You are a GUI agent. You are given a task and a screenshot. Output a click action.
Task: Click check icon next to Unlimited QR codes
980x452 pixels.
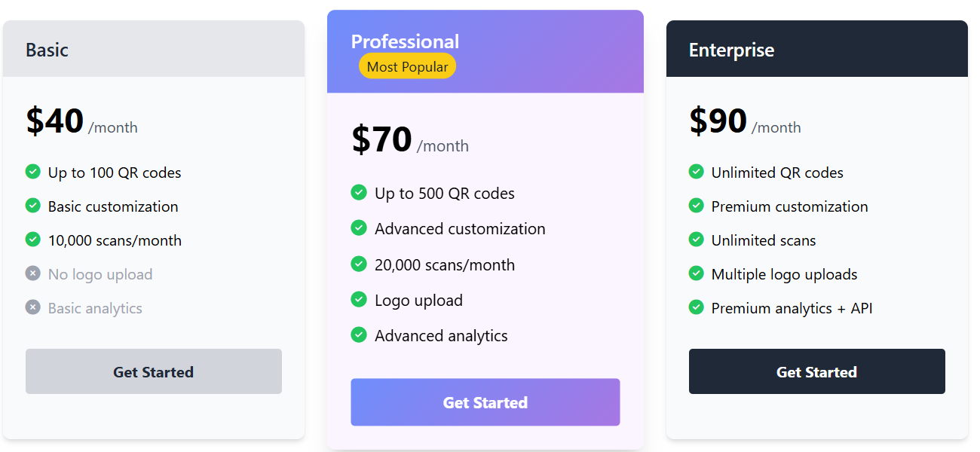click(x=697, y=172)
